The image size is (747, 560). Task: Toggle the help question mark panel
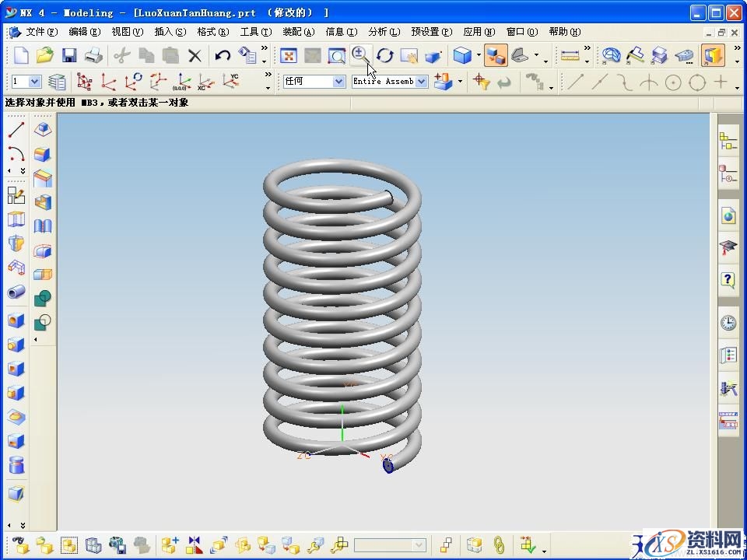point(728,279)
